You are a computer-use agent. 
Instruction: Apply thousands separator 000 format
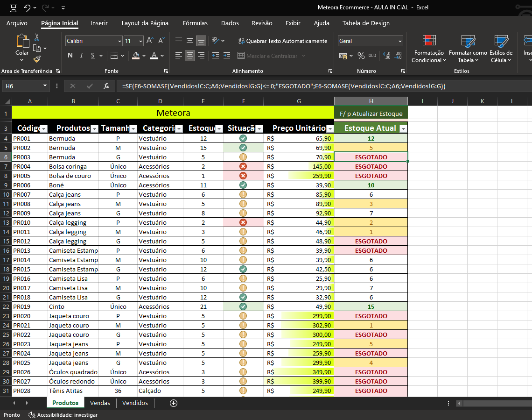click(x=372, y=56)
